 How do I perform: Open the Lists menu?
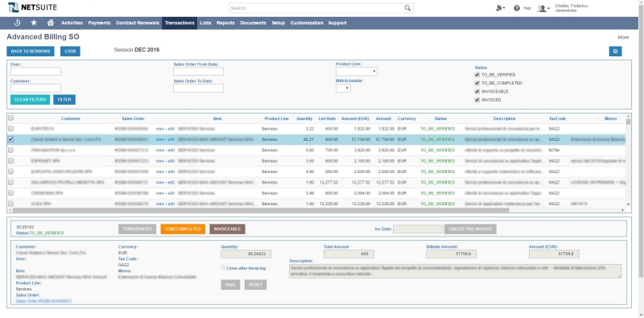coord(205,23)
